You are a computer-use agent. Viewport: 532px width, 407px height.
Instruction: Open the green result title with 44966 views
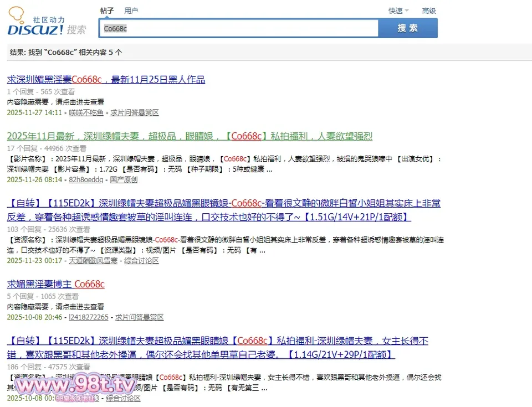pos(190,136)
